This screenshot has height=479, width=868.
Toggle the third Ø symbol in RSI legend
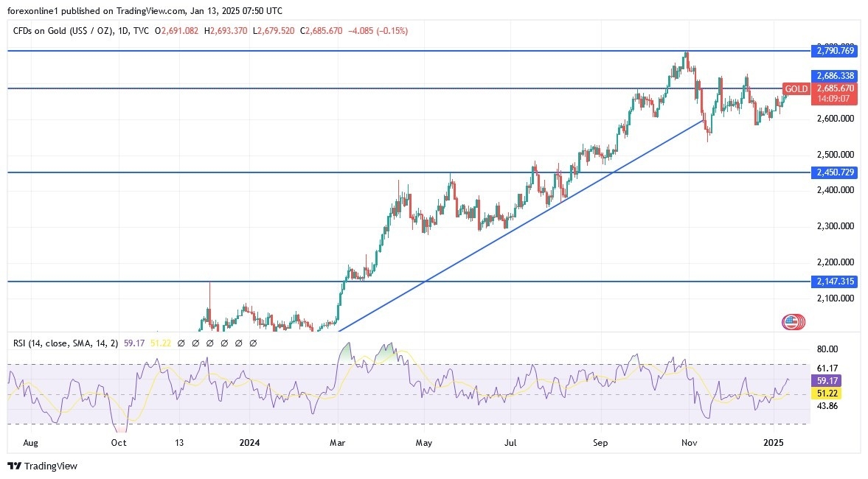(x=209, y=343)
